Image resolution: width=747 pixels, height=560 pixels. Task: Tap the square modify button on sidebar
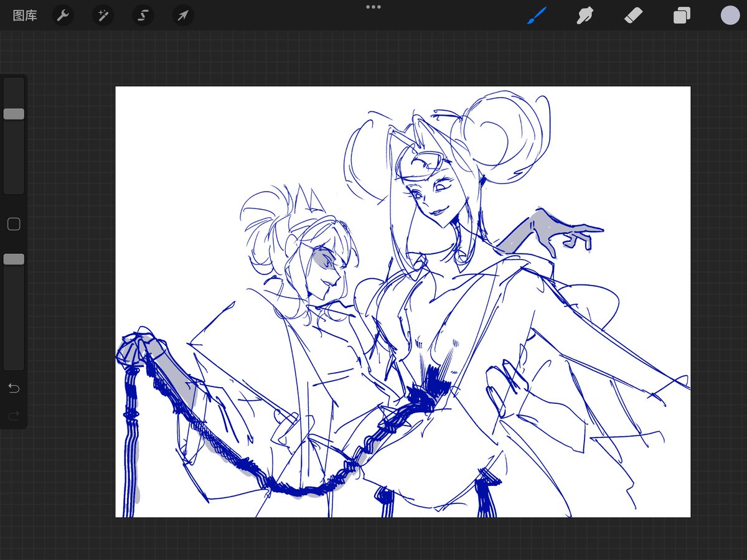tap(14, 224)
